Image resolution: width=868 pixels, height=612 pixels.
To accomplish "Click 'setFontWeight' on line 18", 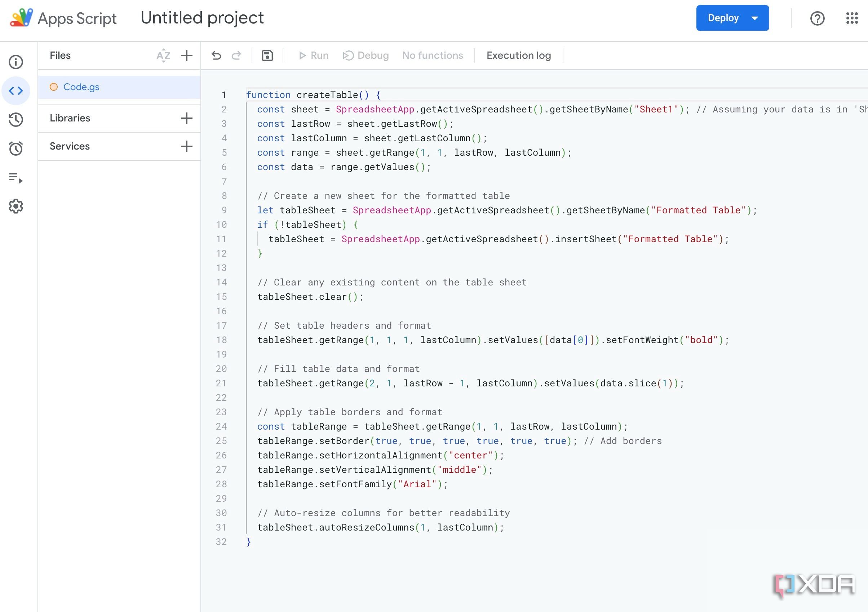I will coord(642,340).
